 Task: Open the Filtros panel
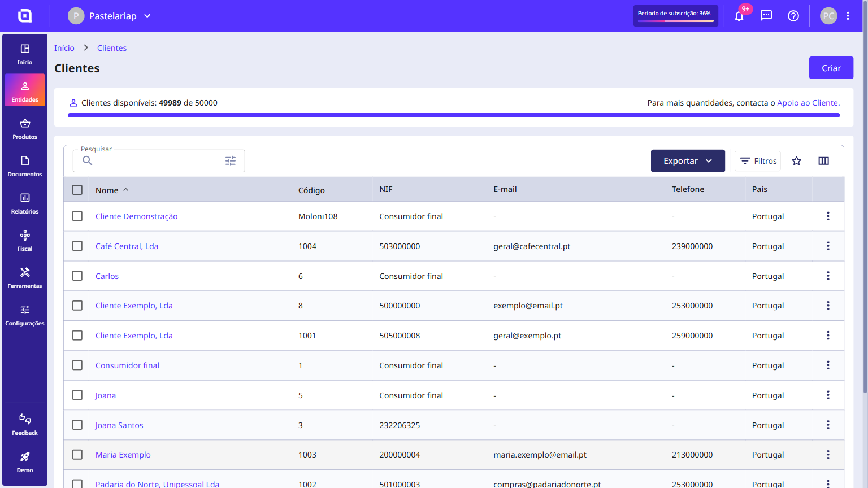click(x=758, y=161)
